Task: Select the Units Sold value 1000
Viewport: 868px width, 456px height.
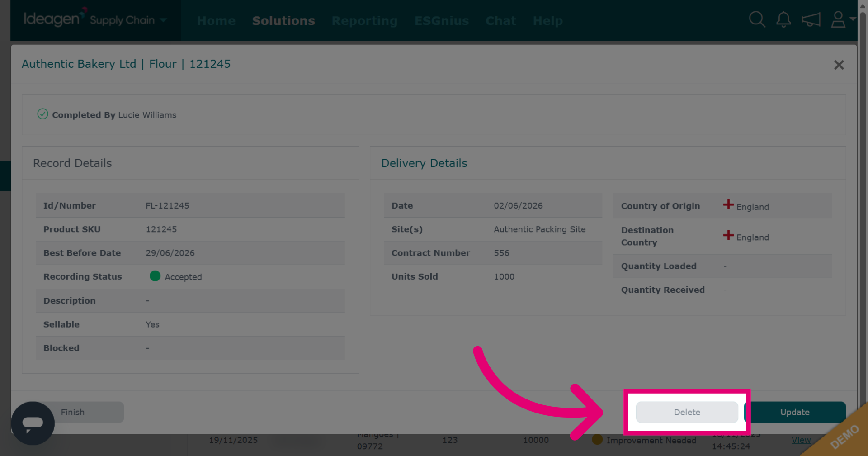Action: [x=504, y=276]
